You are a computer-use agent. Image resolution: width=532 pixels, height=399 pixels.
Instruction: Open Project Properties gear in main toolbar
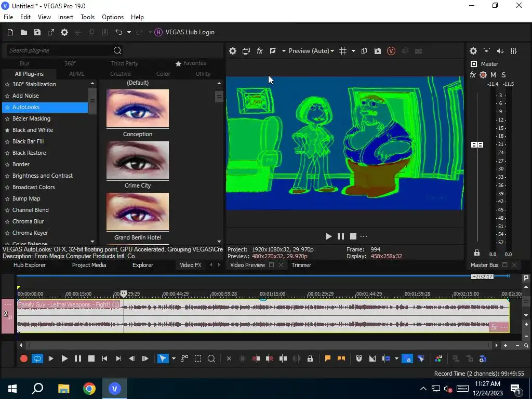[x=64, y=32]
